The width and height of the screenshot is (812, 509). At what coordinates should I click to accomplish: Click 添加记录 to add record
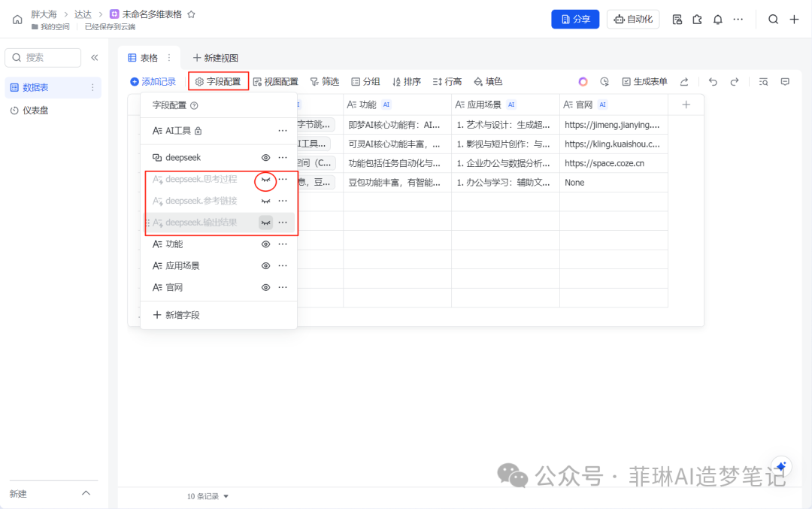coord(153,82)
